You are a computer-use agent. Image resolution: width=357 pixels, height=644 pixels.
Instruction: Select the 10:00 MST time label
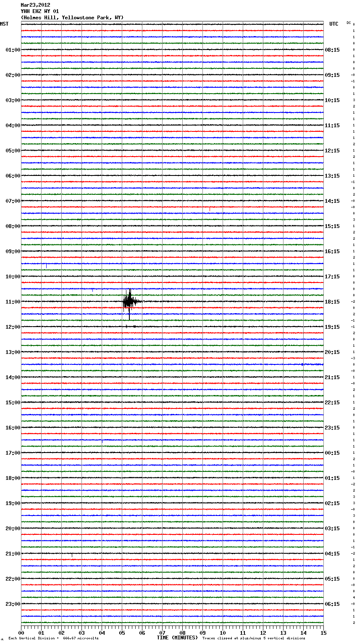tap(13, 277)
